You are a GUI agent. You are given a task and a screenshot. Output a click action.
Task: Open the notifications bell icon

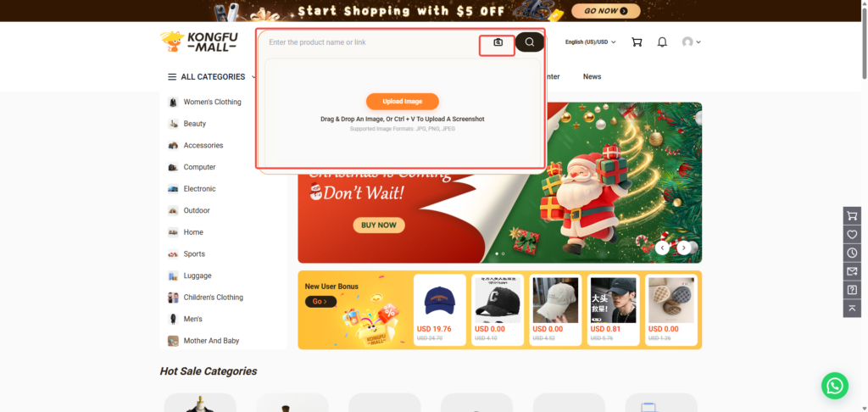click(x=662, y=42)
